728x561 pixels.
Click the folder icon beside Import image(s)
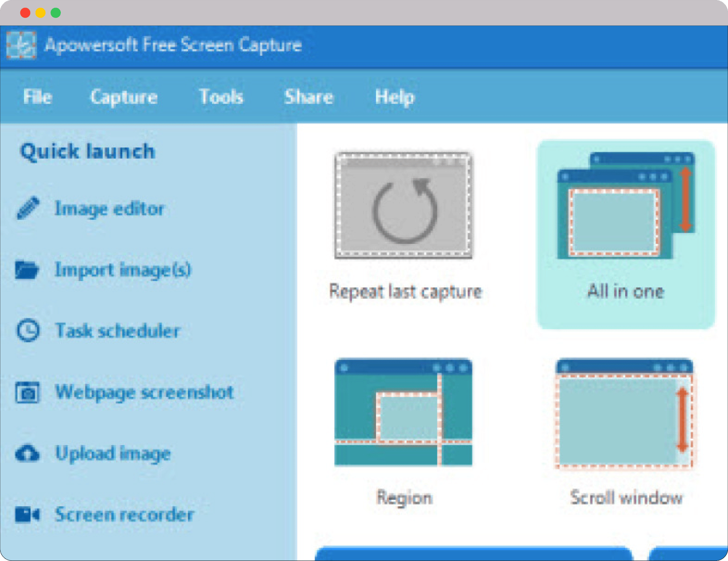[27, 270]
